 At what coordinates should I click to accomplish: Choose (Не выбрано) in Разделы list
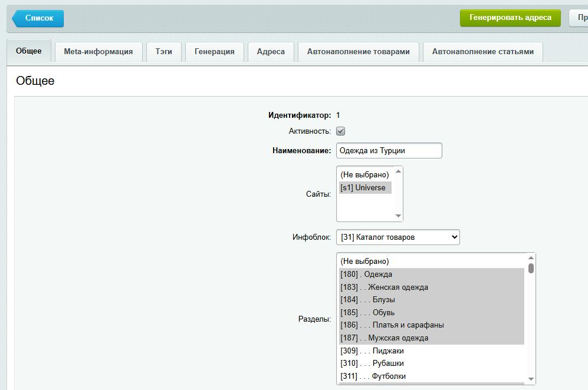(364, 262)
